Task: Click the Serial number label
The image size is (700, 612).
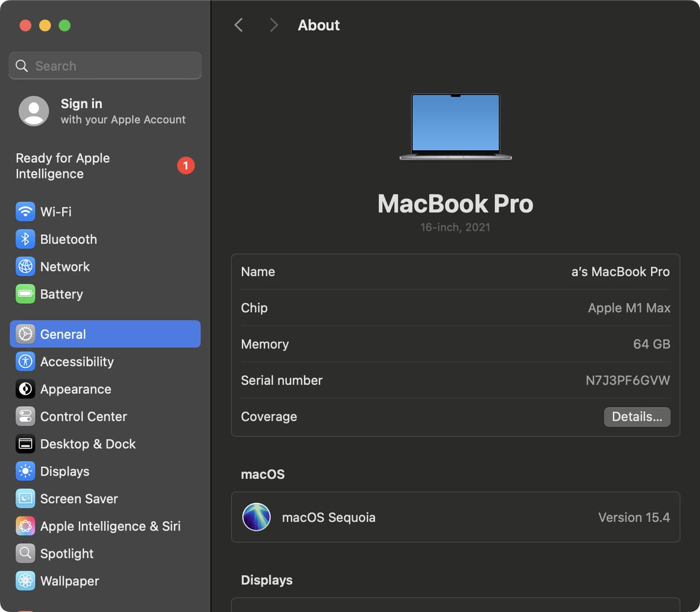Action: click(x=281, y=380)
